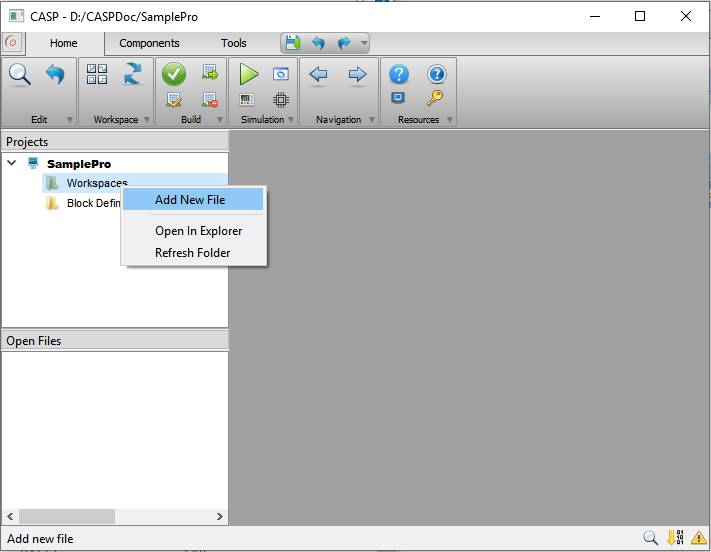The height and width of the screenshot is (552, 711).
Task: Navigate back with left arrow icon
Action: pyautogui.click(x=318, y=74)
